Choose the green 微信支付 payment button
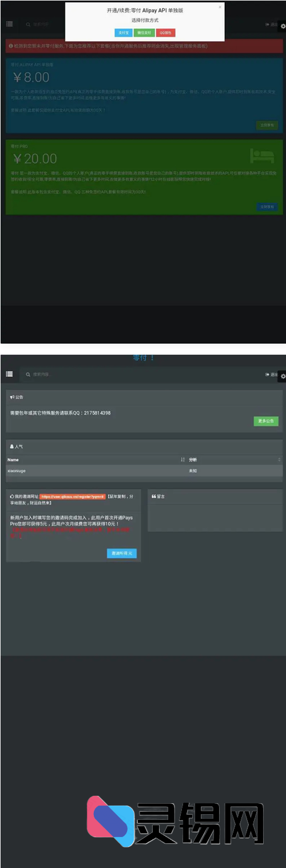The height and width of the screenshot is (868, 286). (144, 33)
